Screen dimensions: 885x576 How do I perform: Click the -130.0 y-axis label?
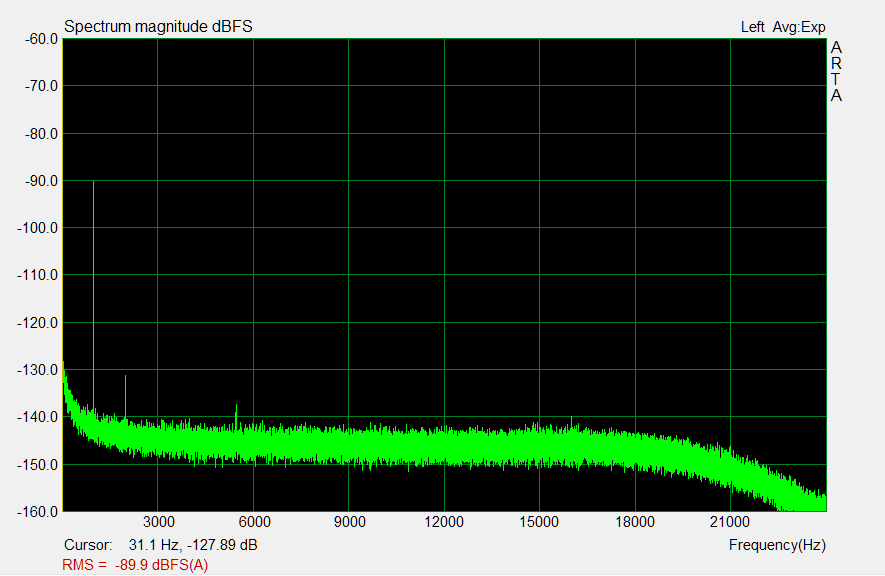38,370
